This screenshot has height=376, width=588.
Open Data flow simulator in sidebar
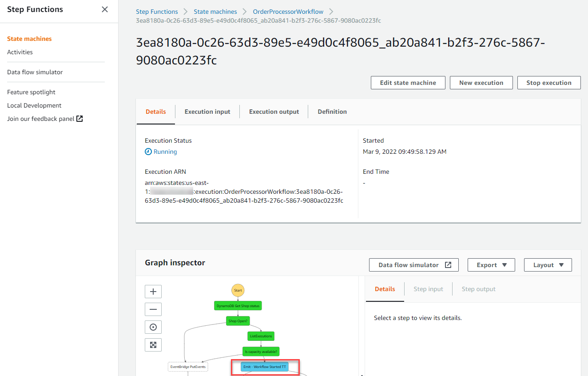[x=35, y=72]
